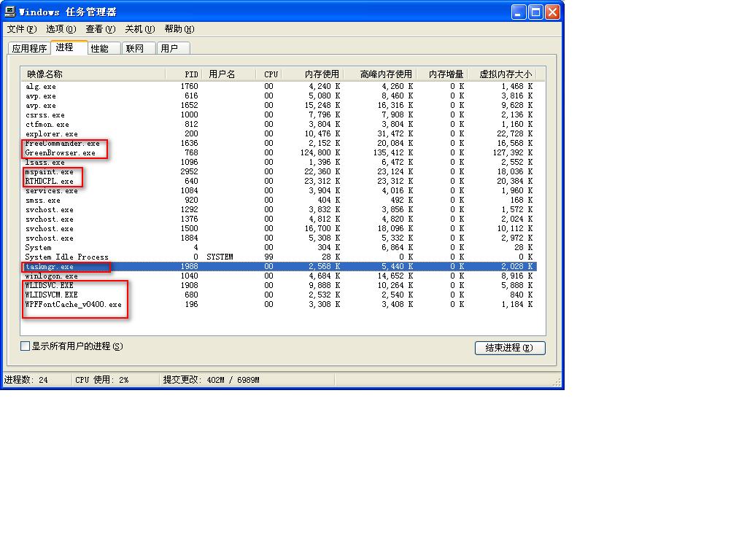The image size is (747, 560).
Task: Select svchost.exe with PID 1500
Action: point(279,228)
